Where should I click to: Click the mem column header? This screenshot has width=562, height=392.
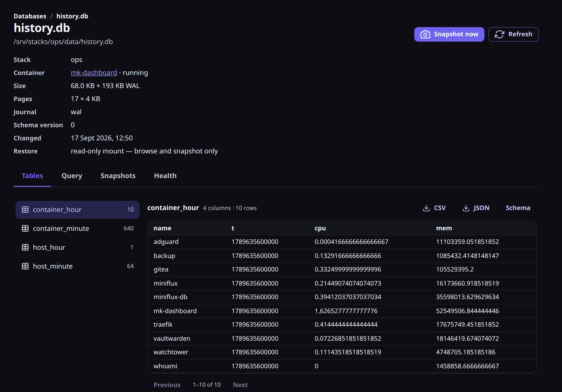[444, 228]
